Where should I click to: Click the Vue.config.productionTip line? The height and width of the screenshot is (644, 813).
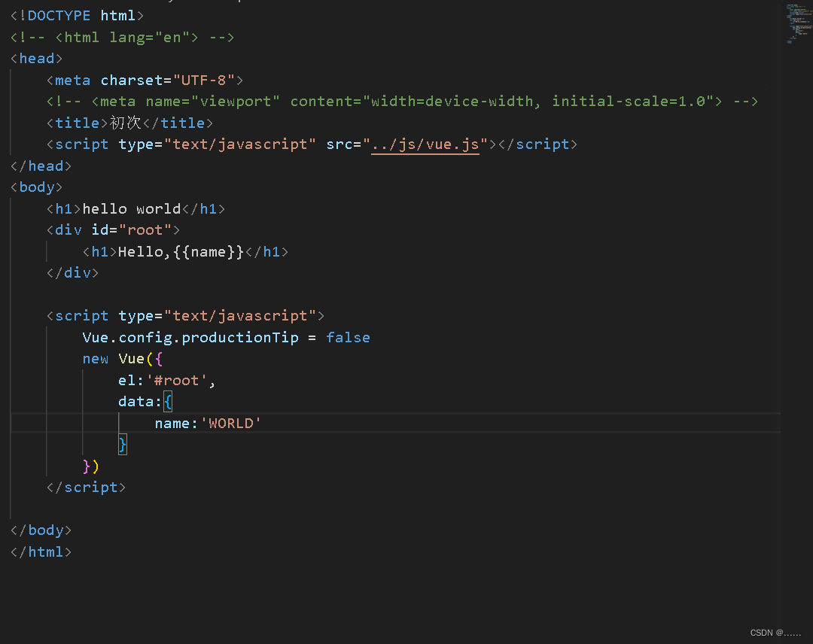pos(226,338)
